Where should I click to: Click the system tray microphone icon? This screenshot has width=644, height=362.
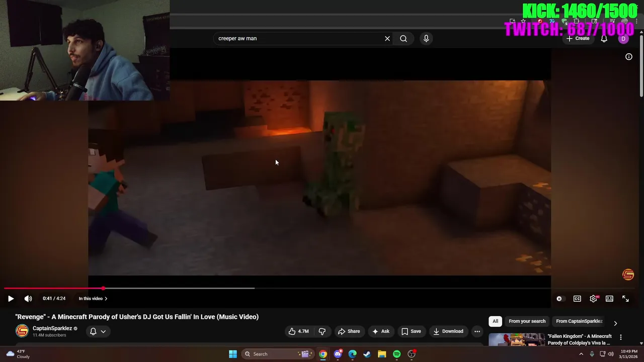click(592, 354)
